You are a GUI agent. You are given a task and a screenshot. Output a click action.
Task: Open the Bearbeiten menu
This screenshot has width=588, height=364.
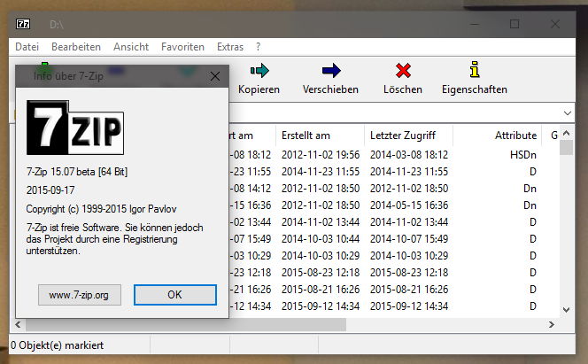(76, 47)
